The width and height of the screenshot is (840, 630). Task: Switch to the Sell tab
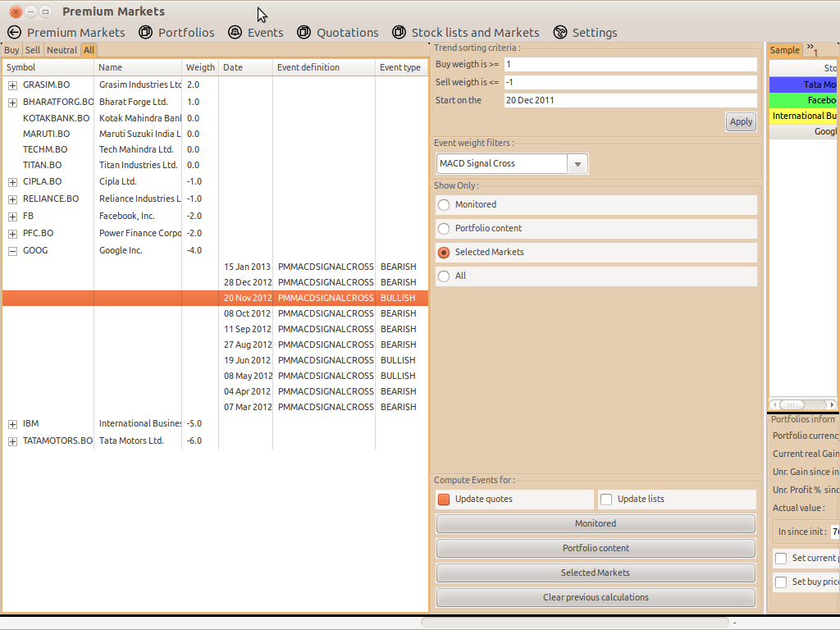tap(33, 50)
